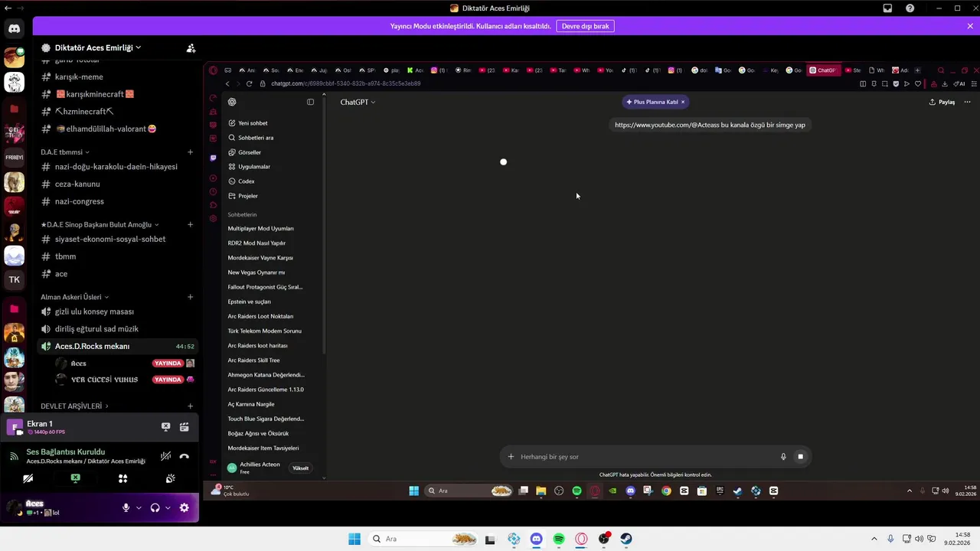Collapse D.A.E Sinop Başkanı category
The width and height of the screenshot is (980, 551).
pos(100,224)
